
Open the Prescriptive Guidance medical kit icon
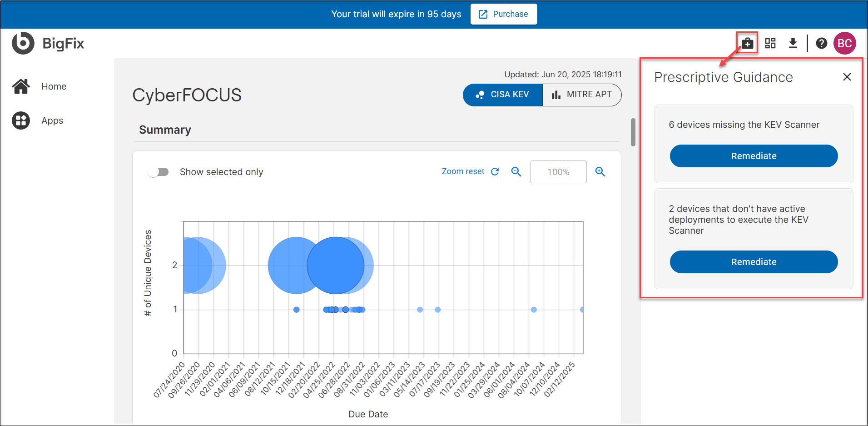coord(747,43)
